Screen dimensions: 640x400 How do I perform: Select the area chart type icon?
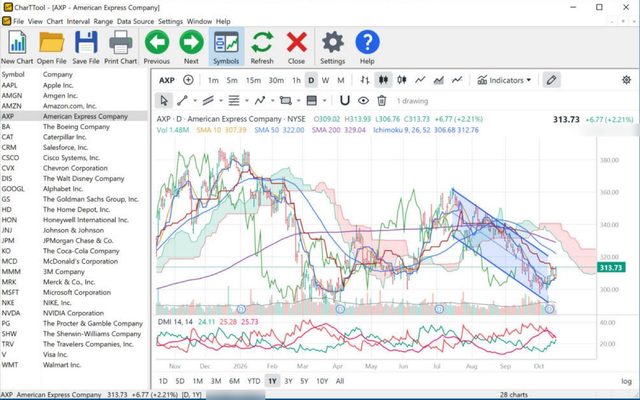[x=438, y=80]
